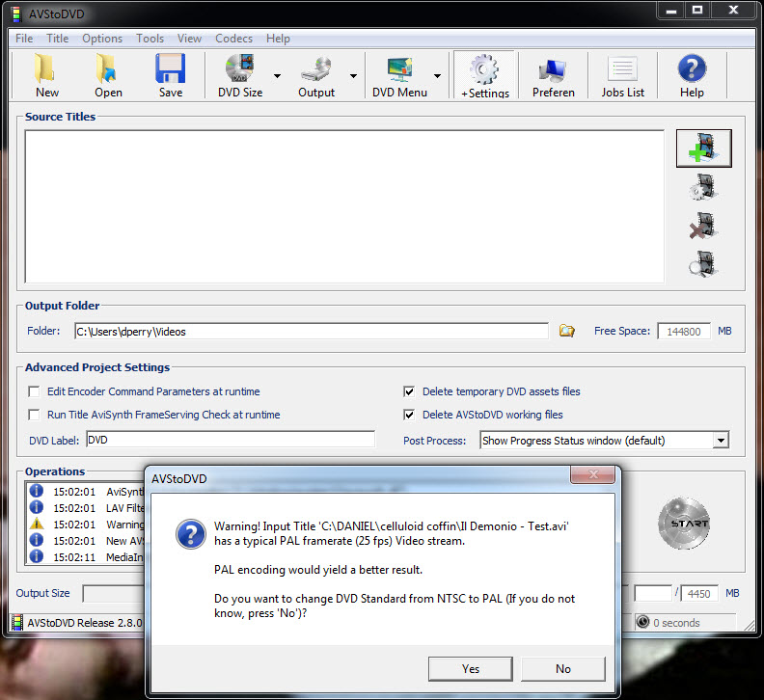Click the 15:02:01 Warning log entry
The height and width of the screenshot is (700, 764).
(x=87, y=525)
